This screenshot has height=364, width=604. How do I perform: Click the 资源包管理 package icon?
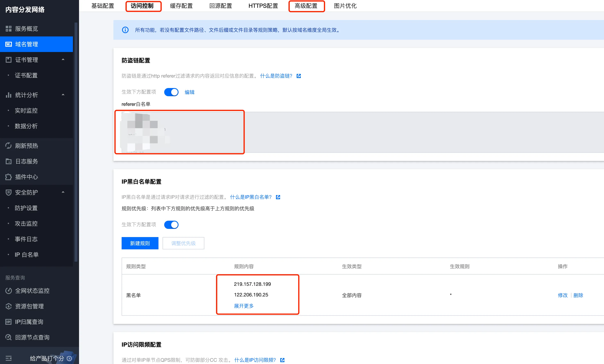pos(9,306)
